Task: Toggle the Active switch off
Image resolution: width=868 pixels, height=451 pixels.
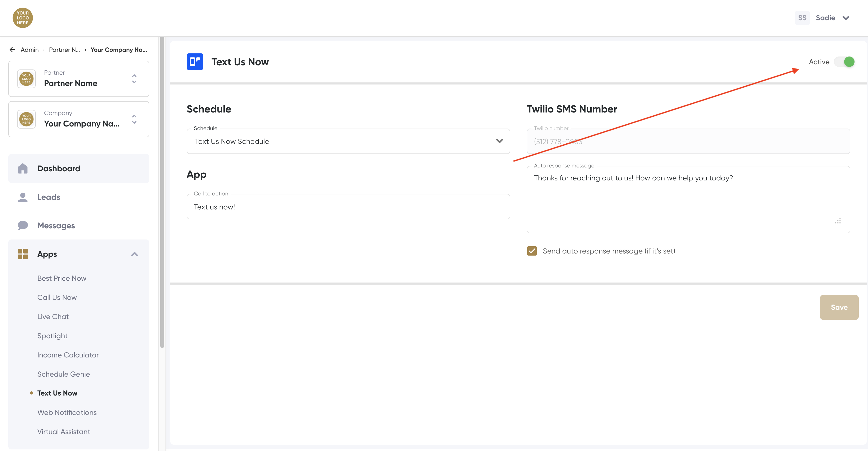Action: coord(844,62)
